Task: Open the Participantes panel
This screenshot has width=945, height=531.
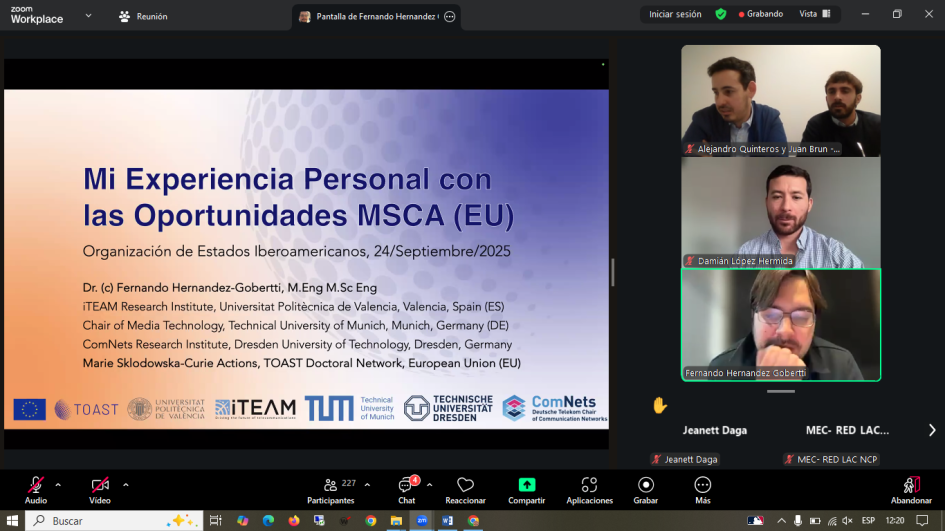Action: [x=331, y=487]
